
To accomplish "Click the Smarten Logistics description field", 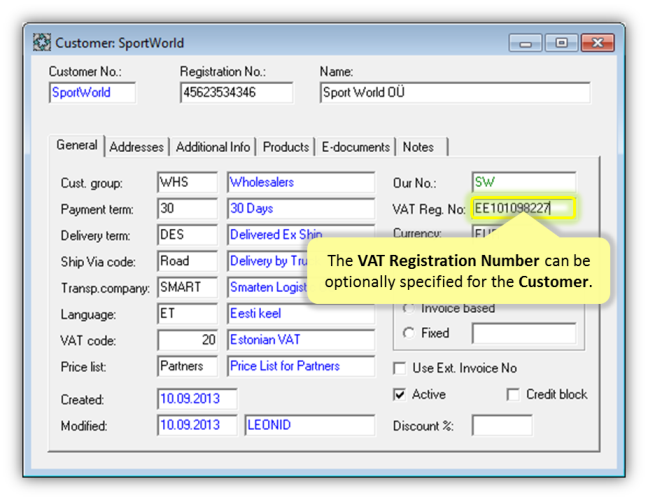I will click(x=269, y=287).
